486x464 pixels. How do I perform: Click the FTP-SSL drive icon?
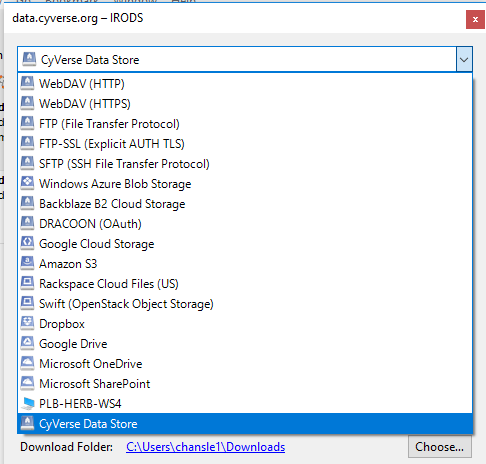pos(27,143)
